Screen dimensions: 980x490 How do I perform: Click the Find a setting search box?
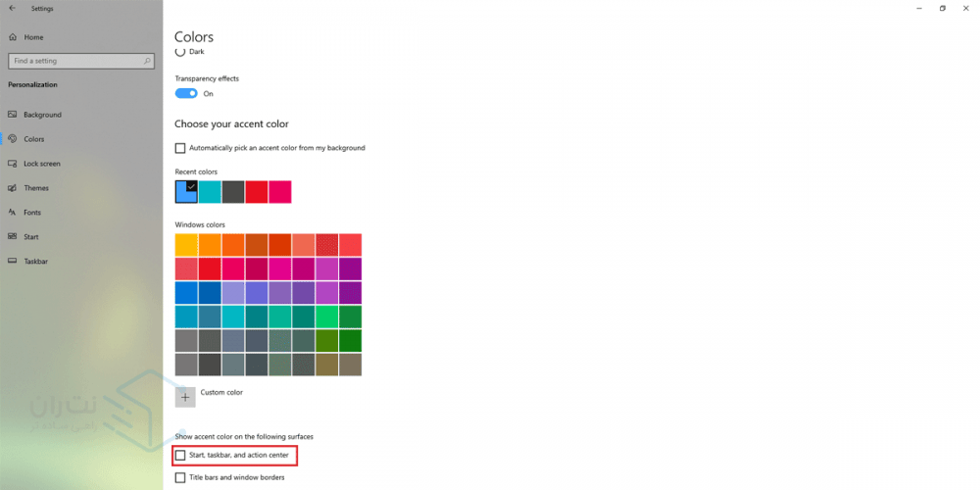(x=80, y=61)
